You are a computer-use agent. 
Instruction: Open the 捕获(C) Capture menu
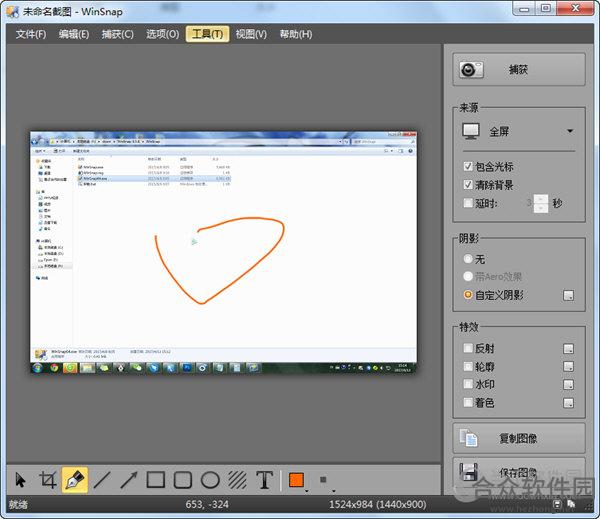(x=117, y=34)
